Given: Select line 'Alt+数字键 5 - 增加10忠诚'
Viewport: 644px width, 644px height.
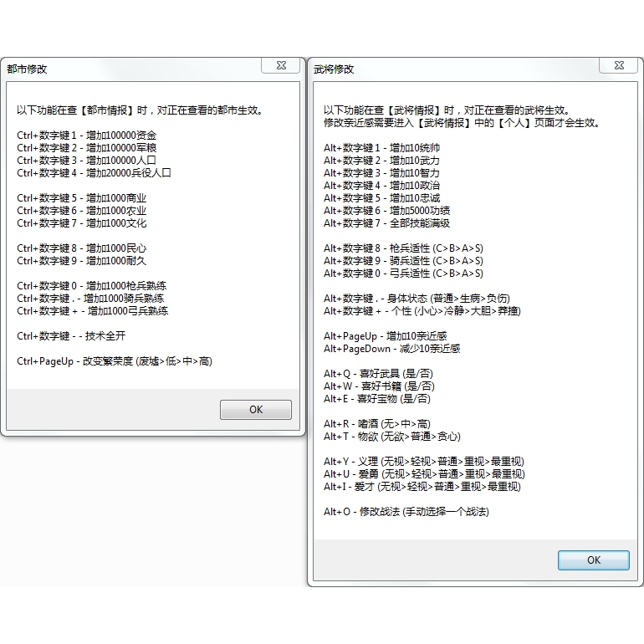Looking at the screenshot, I should tap(381, 198).
